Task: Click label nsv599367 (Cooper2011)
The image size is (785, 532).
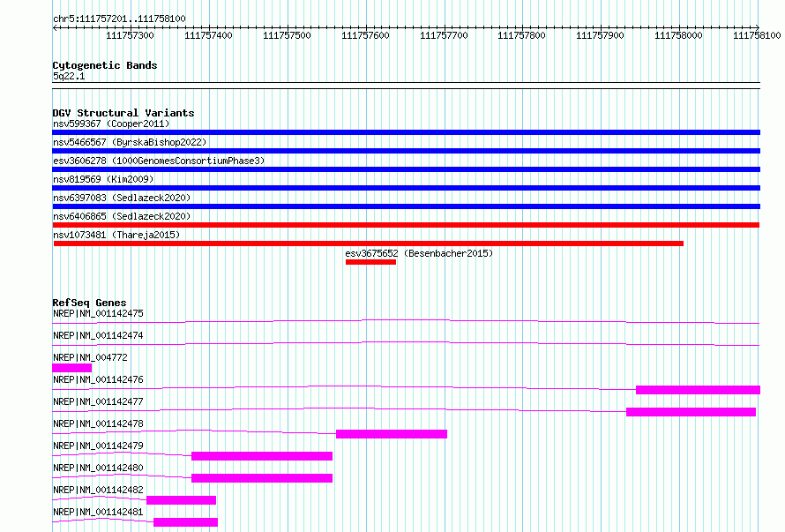Action: point(111,124)
